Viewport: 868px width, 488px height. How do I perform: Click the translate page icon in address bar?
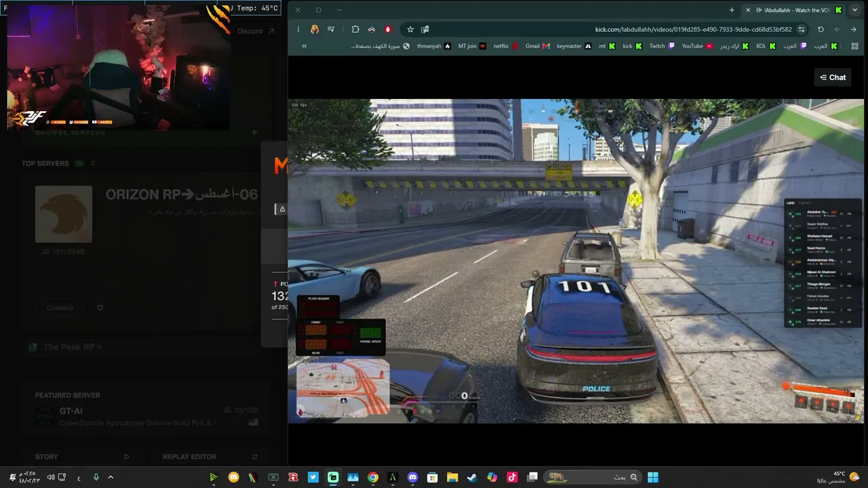[x=425, y=29]
